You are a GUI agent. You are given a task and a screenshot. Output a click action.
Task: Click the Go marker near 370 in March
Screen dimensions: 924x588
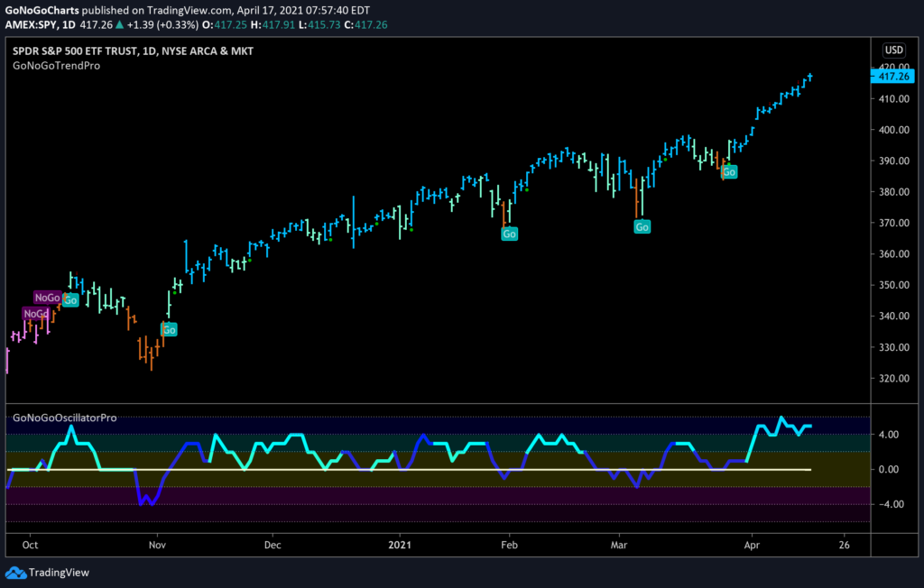point(642,227)
